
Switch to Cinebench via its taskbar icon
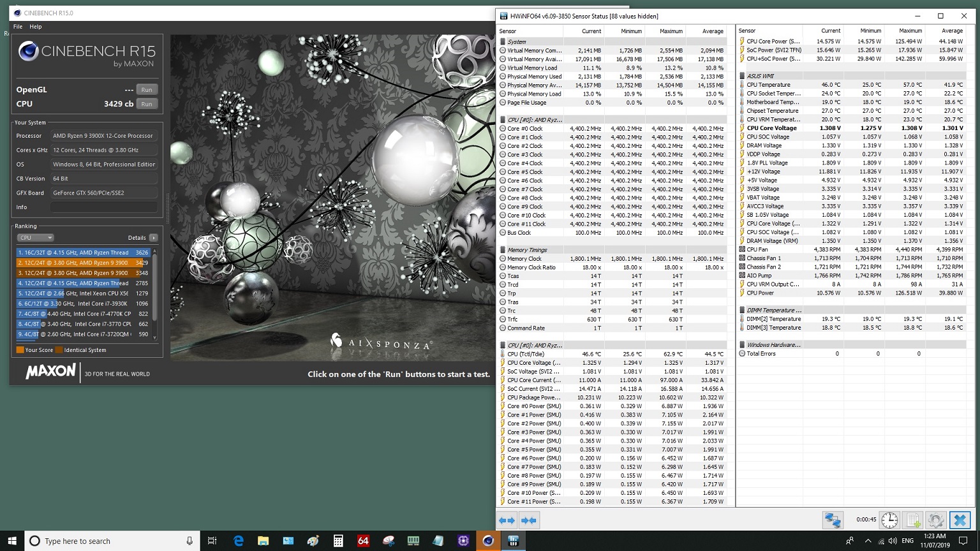click(x=488, y=541)
